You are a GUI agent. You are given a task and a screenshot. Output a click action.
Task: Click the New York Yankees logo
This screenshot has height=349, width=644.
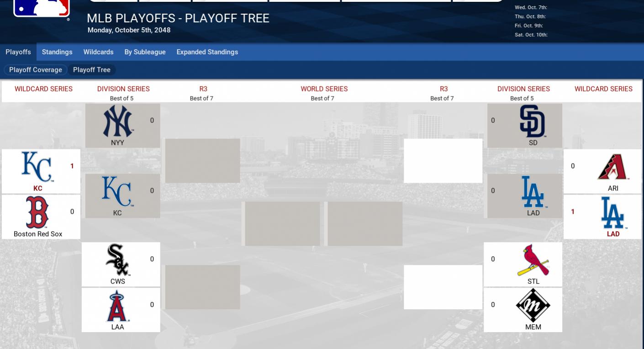pos(118,122)
